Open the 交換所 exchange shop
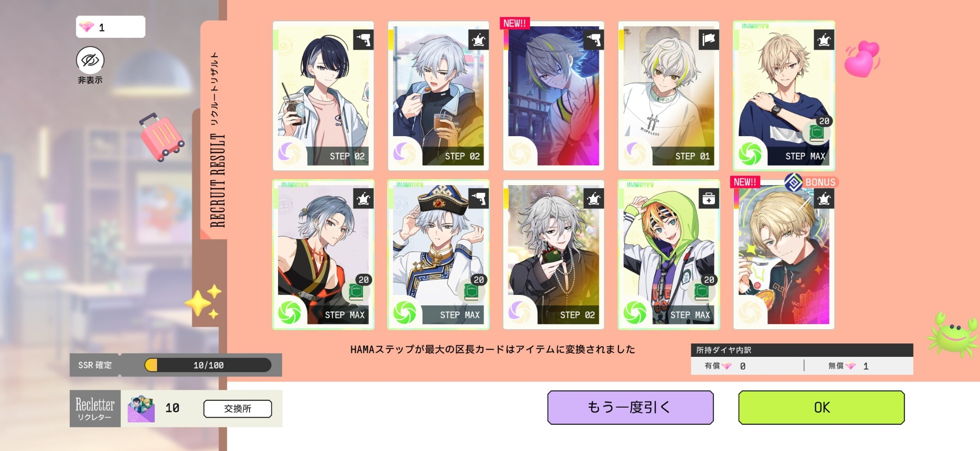This screenshot has width=980, height=451. [x=237, y=409]
